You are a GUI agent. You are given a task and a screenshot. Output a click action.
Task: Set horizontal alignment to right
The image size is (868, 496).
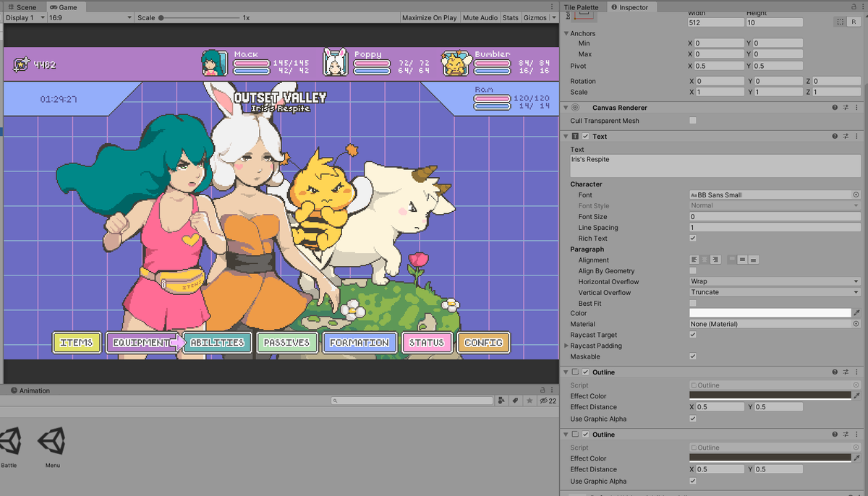[x=715, y=260]
